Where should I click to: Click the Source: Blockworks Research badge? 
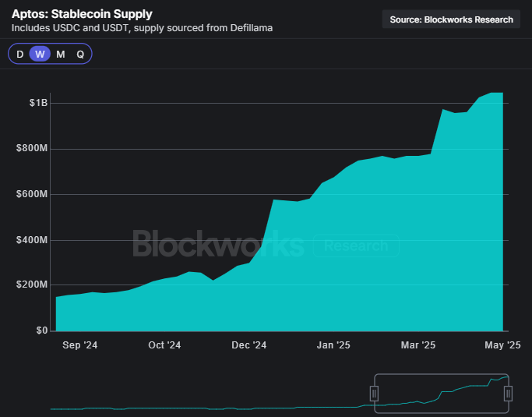coord(451,19)
